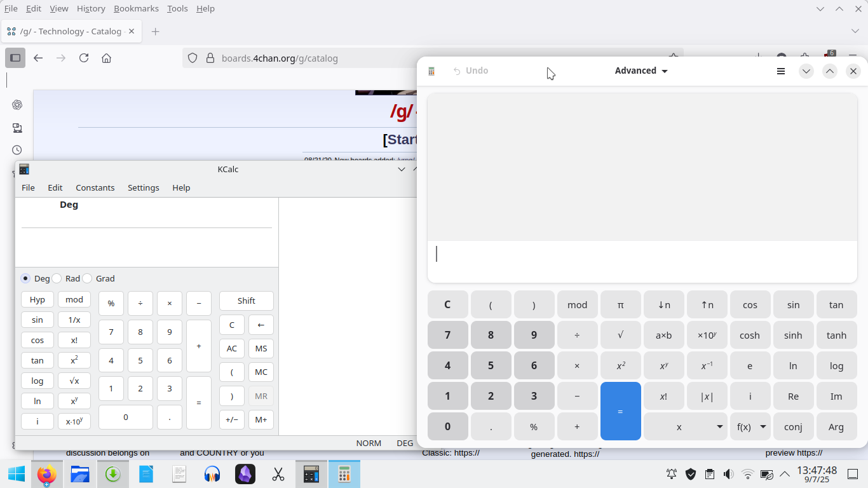This screenshot has width=868, height=488.
Task: Select the /g/ Technology Catalog tab
Action: pyautogui.click(x=72, y=31)
